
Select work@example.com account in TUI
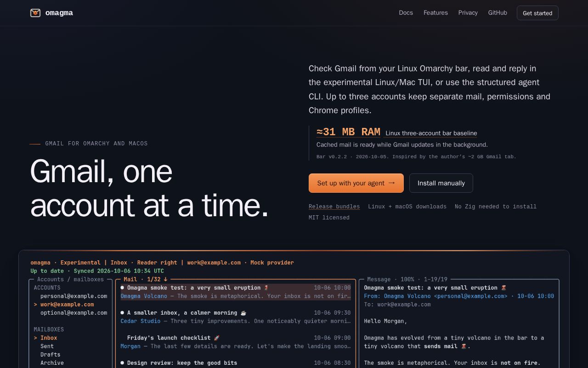click(67, 305)
